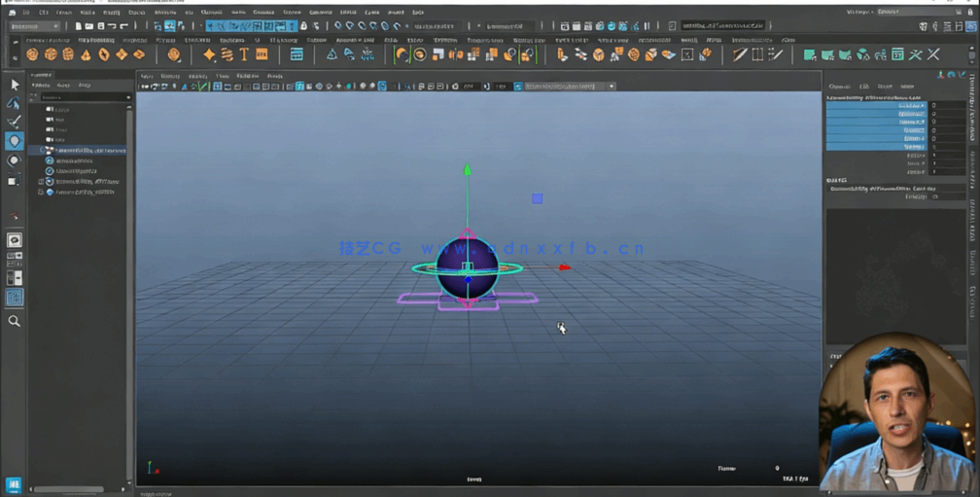
Task: Choose the Paint selection brush tool
Action: pos(14,123)
